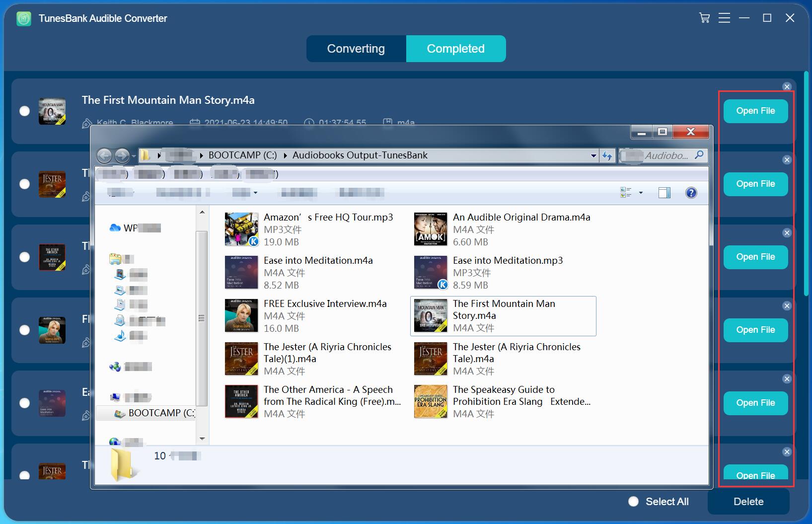Toggle the Select All radio button
The width and height of the screenshot is (812, 524).
pyautogui.click(x=633, y=502)
